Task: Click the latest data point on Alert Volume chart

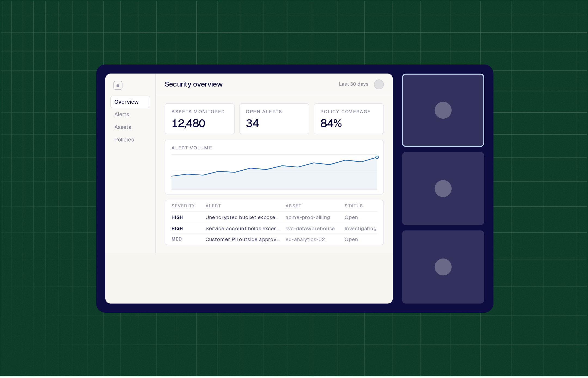Action: (x=377, y=157)
